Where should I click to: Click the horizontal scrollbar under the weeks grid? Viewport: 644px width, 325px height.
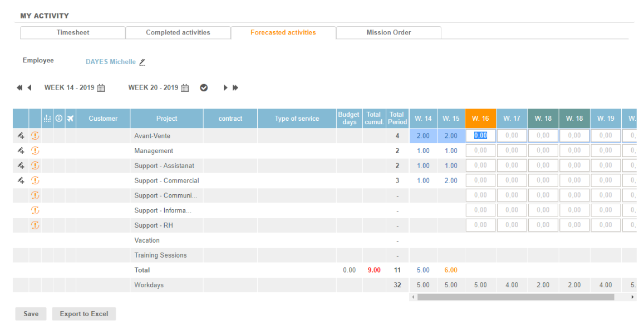(x=515, y=297)
